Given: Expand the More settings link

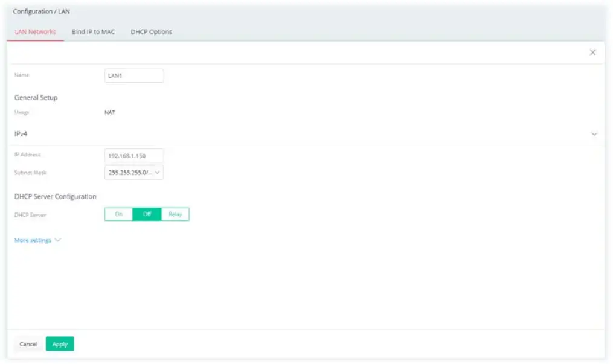Looking at the screenshot, I should click(37, 240).
